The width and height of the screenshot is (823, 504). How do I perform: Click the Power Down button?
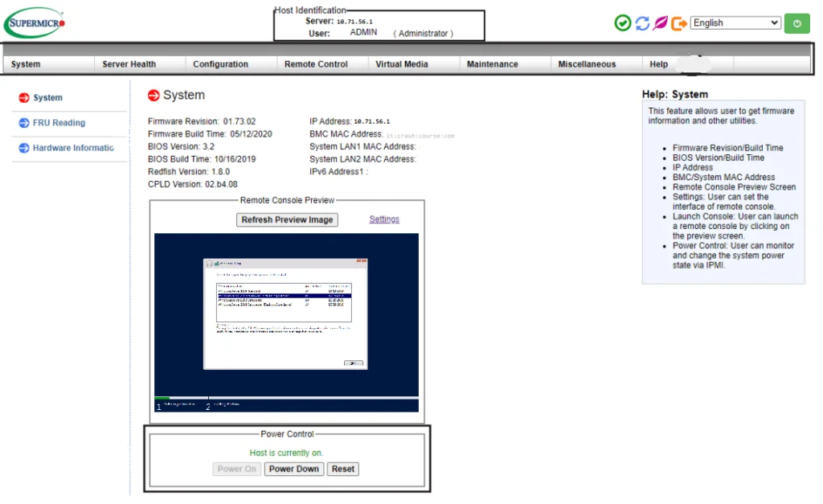(x=294, y=469)
